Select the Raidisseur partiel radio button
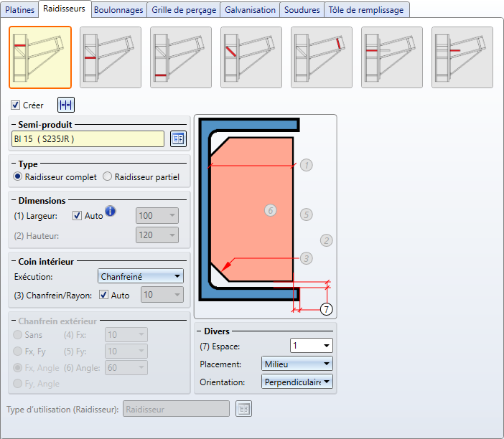This screenshot has width=504, height=439. coord(108,176)
